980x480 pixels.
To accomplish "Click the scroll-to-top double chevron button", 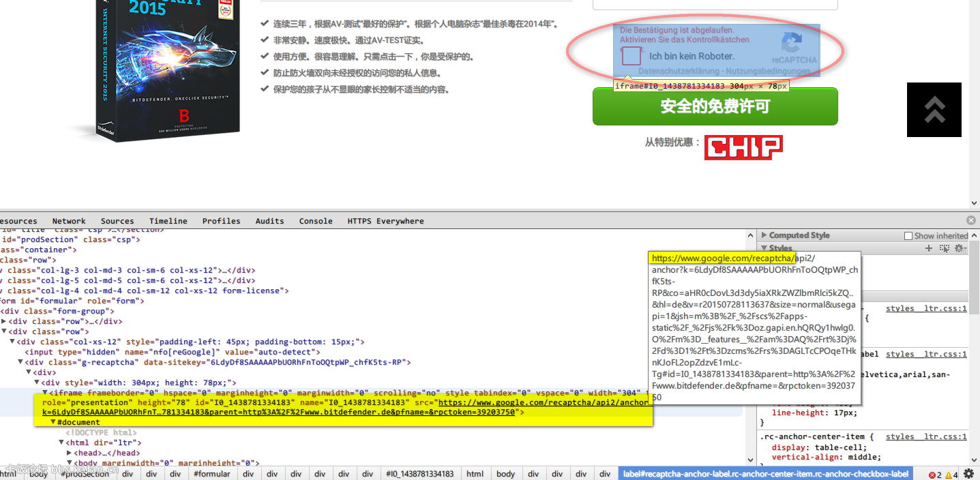I will pyautogui.click(x=934, y=110).
